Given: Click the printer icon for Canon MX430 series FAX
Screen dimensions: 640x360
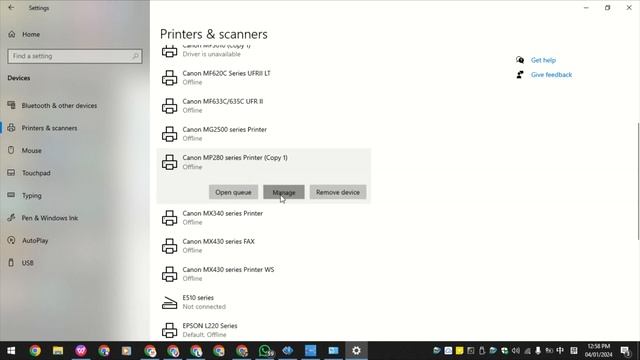Looking at the screenshot, I should click(x=169, y=246).
